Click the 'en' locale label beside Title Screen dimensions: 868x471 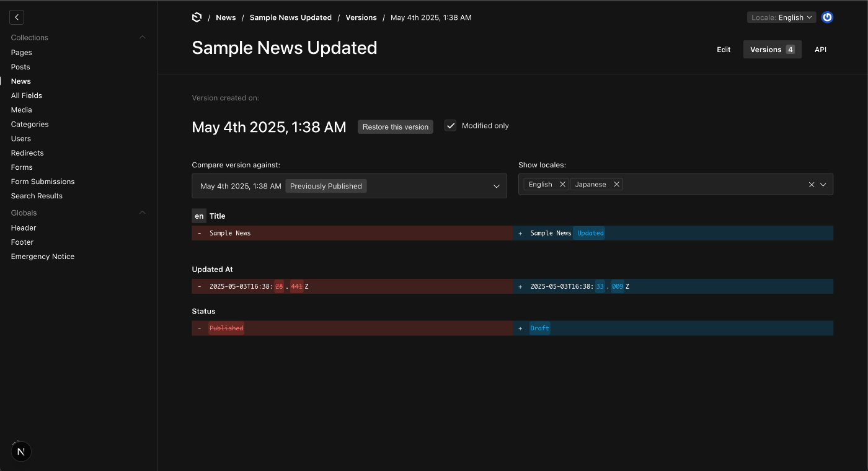[199, 216]
